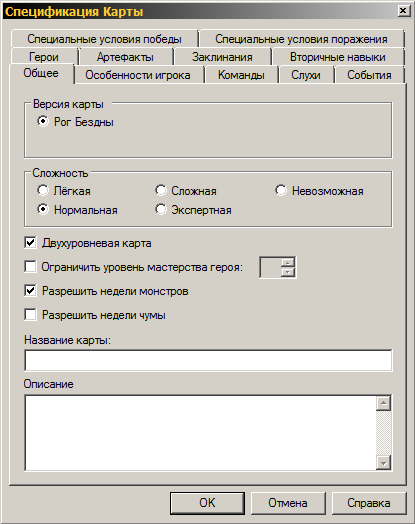Switch to Вторичные навыки tab

coord(338,57)
